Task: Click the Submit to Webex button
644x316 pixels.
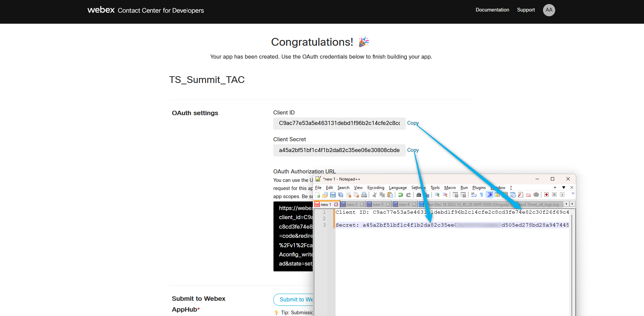Action: [293, 300]
